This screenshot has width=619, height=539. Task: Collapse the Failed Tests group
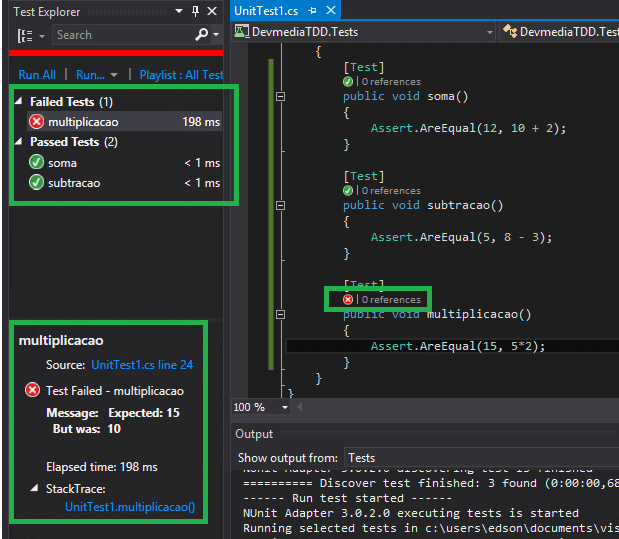tap(19, 101)
